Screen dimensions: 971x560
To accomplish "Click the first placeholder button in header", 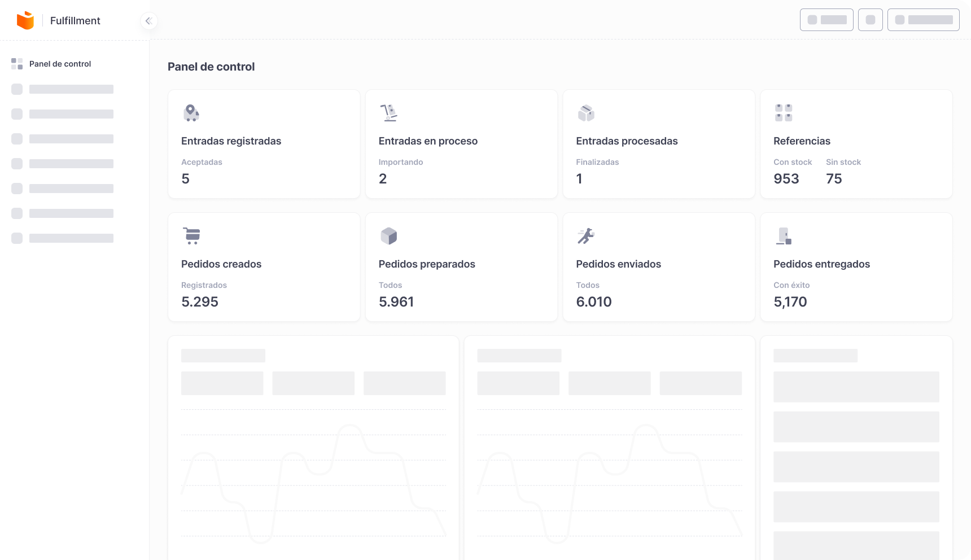I will click(x=826, y=20).
